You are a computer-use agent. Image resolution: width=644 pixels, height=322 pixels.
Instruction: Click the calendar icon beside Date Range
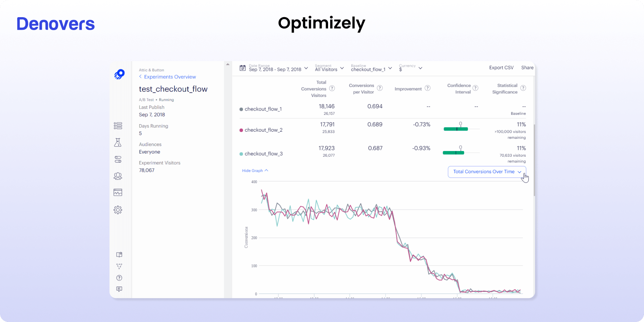click(x=243, y=68)
